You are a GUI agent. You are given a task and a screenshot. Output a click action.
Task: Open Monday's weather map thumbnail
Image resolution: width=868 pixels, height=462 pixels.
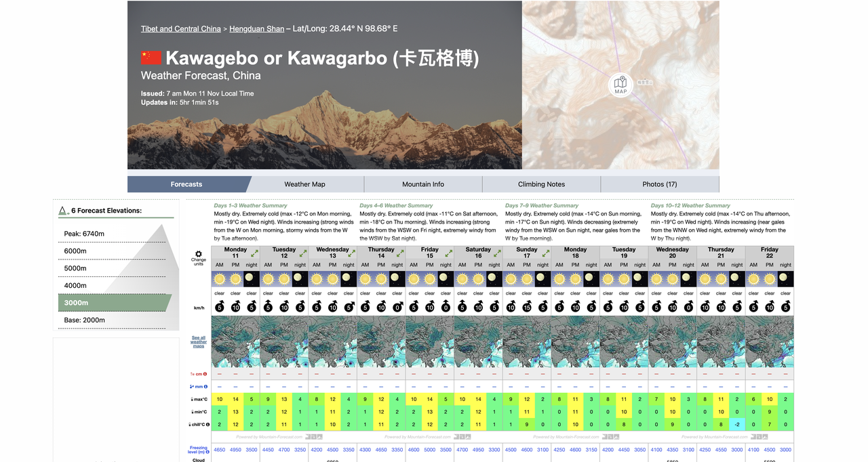click(235, 342)
